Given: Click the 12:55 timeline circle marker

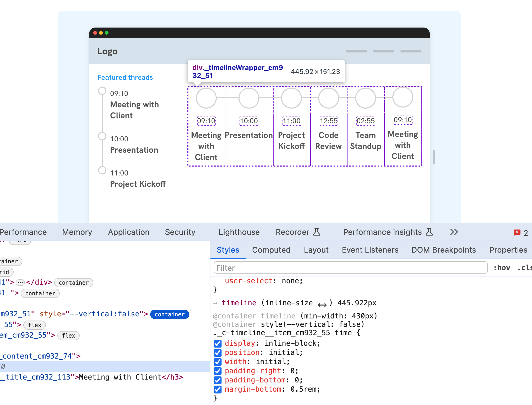Looking at the screenshot, I should coord(328,98).
